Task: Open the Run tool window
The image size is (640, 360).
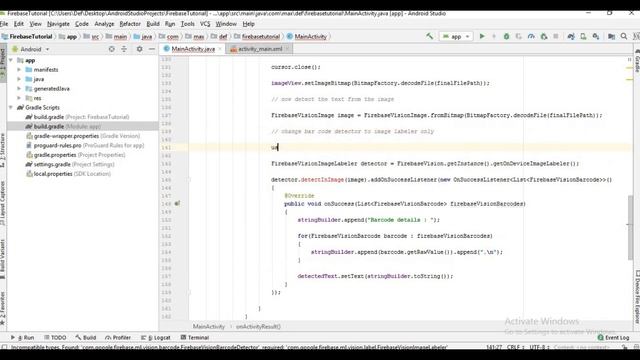Action: pos(23,338)
